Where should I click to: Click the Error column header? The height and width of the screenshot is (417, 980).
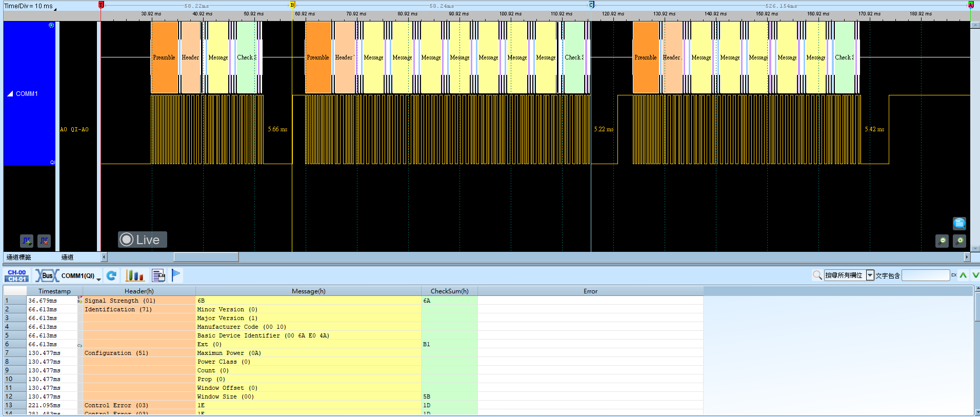590,291
